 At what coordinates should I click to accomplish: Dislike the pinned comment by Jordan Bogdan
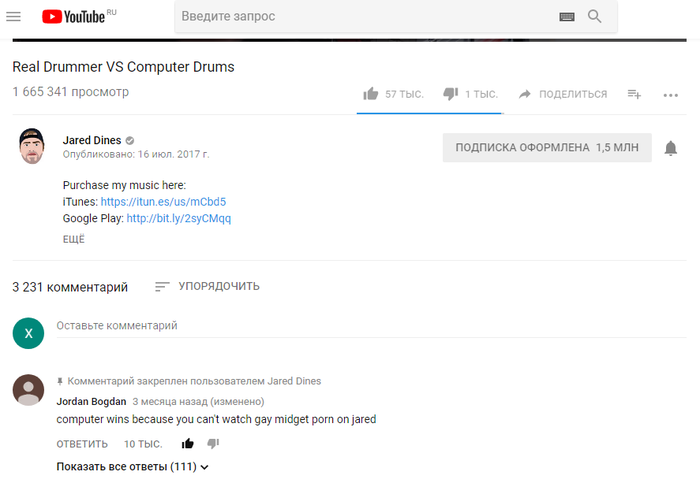coord(213,443)
